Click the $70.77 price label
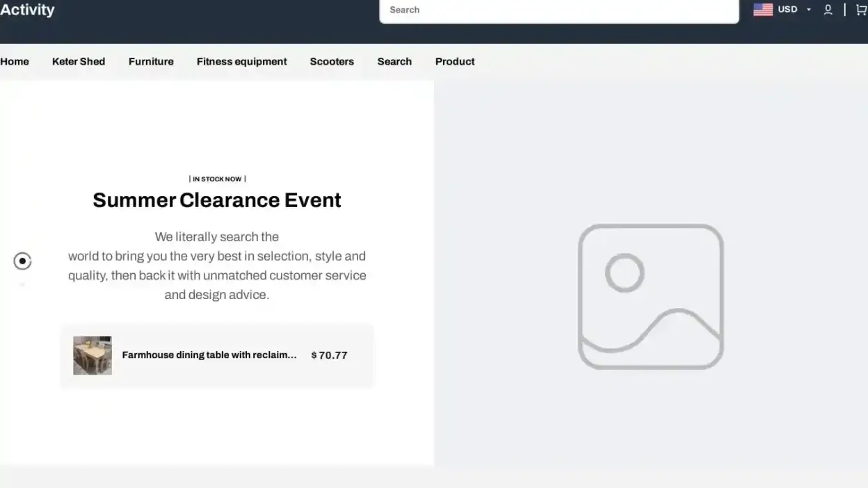 click(x=329, y=355)
